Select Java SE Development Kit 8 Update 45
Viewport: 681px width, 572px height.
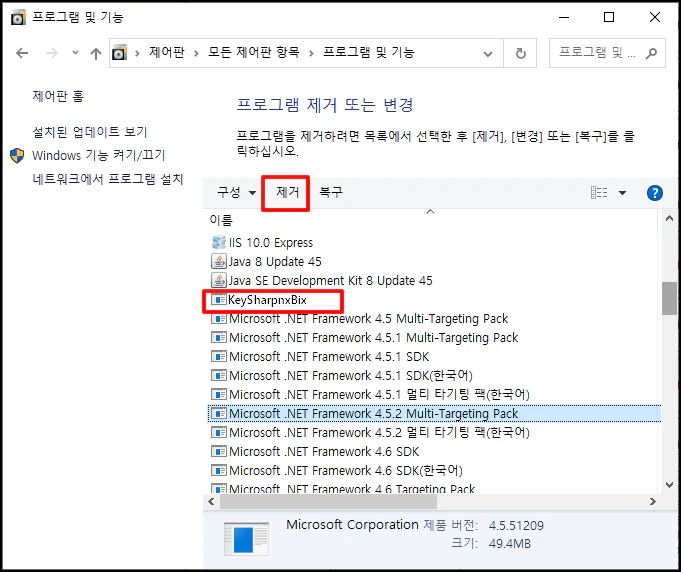(330, 281)
